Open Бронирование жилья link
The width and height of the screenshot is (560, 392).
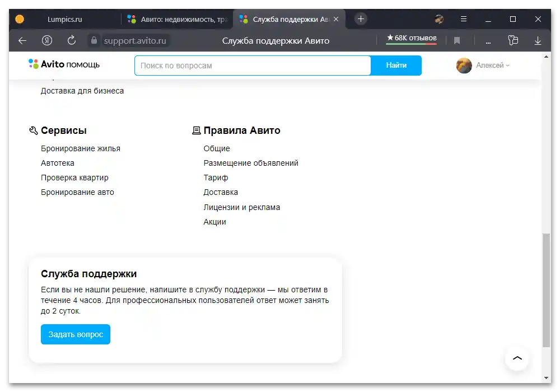pyautogui.click(x=80, y=148)
